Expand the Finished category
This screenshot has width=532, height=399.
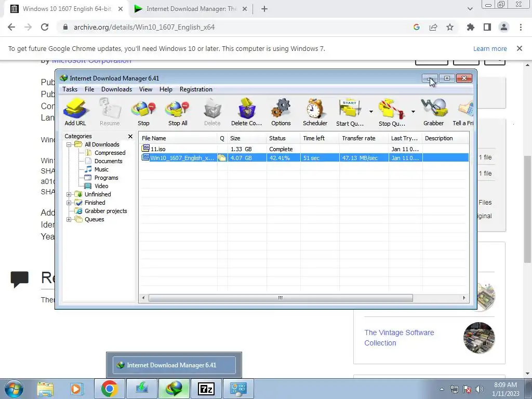[69, 203]
